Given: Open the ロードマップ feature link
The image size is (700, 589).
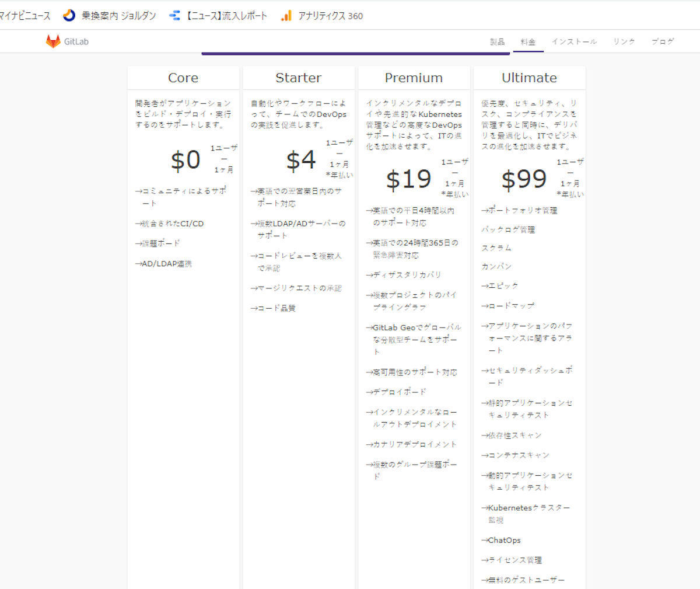Looking at the screenshot, I should click(x=508, y=305).
